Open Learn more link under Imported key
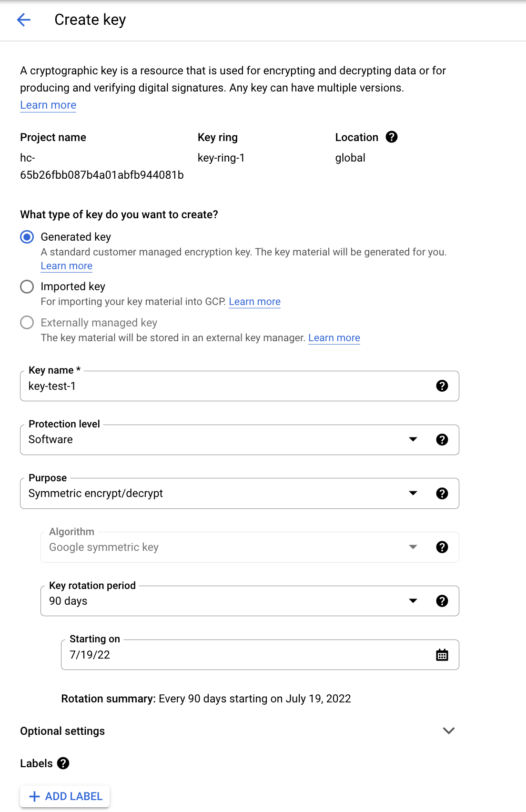526x812 pixels. click(254, 302)
